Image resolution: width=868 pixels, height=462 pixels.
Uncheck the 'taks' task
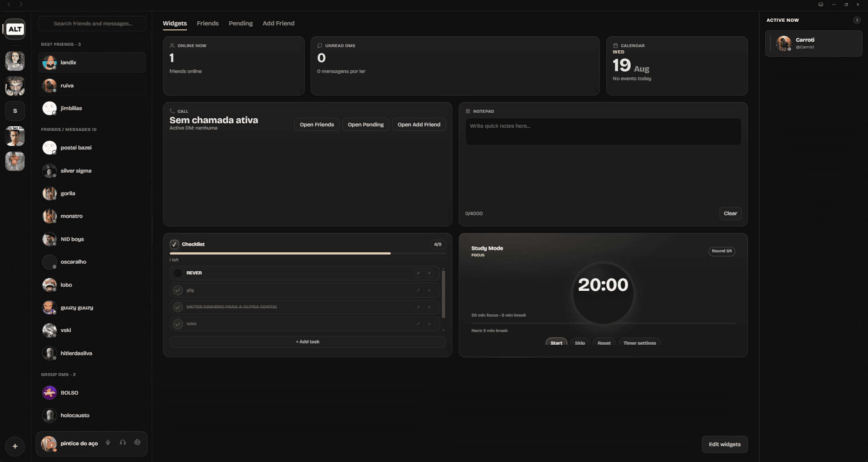pyautogui.click(x=178, y=324)
